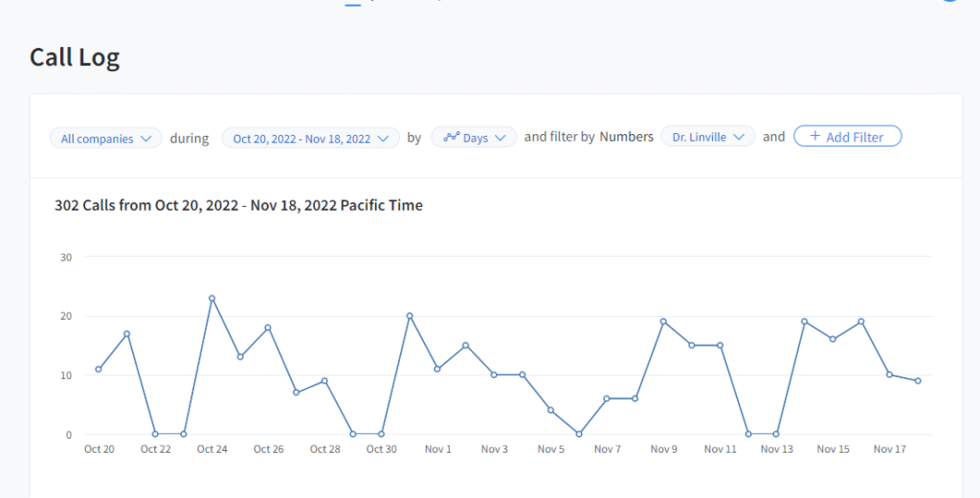This screenshot has height=498, width=980.
Task: Click the Nov 13 x-axis label
Action: (776, 449)
